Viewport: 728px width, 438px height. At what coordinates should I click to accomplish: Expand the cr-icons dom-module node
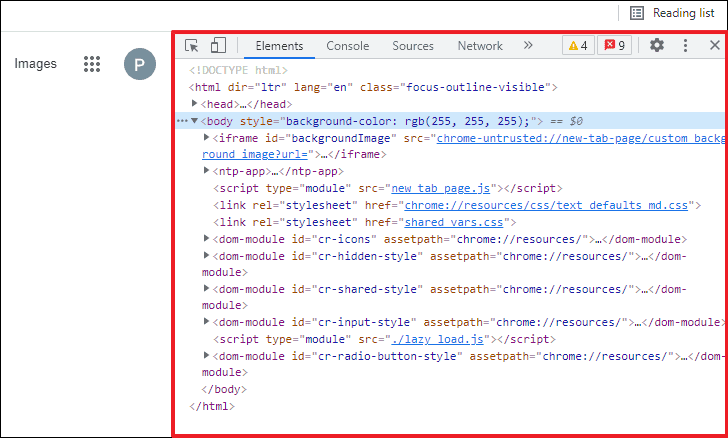point(207,238)
